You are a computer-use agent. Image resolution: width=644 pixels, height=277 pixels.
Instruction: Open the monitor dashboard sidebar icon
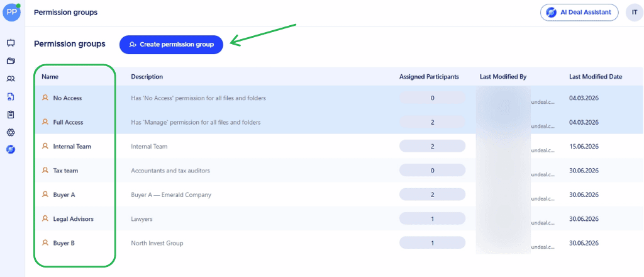pyautogui.click(x=11, y=43)
